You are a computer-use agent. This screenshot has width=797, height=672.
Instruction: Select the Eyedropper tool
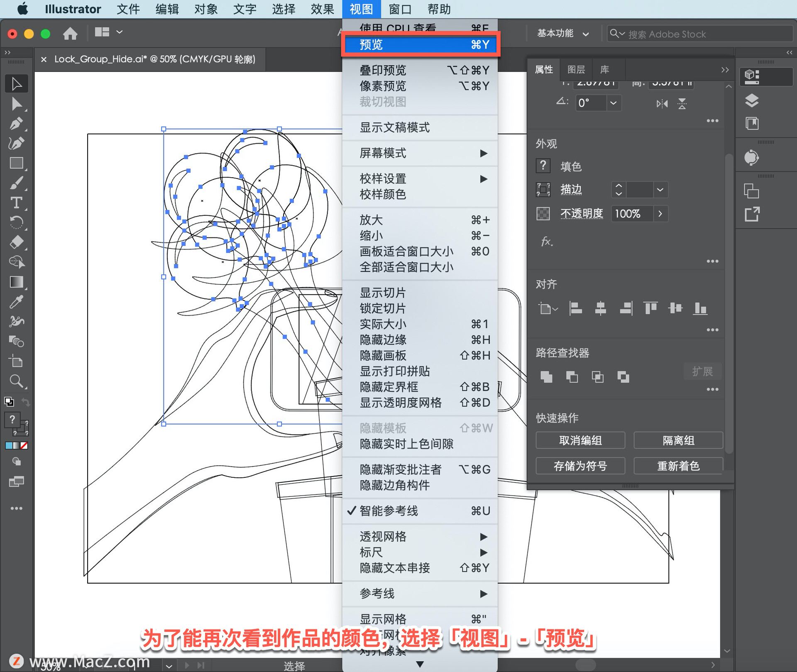click(x=17, y=302)
